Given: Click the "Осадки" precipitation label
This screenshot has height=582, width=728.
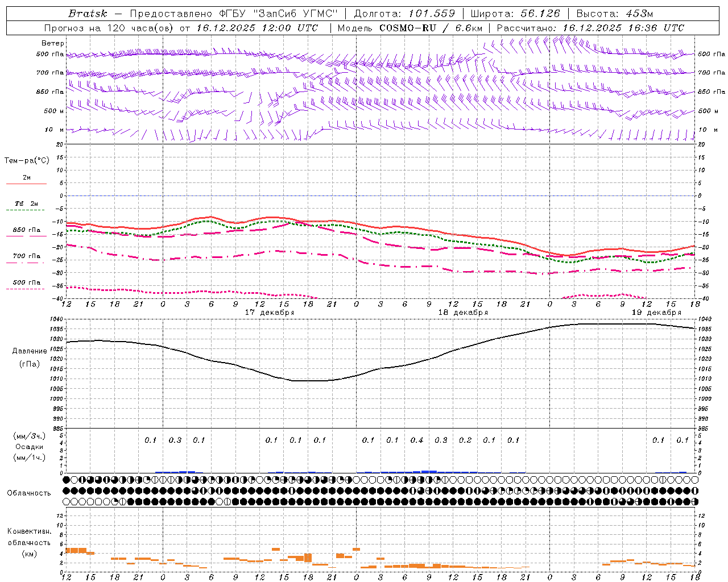Looking at the screenshot, I should click(29, 447).
